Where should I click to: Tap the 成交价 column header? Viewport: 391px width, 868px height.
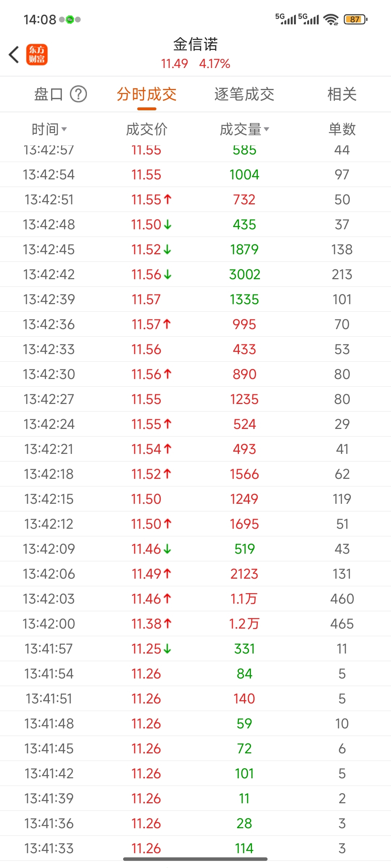pos(147,129)
